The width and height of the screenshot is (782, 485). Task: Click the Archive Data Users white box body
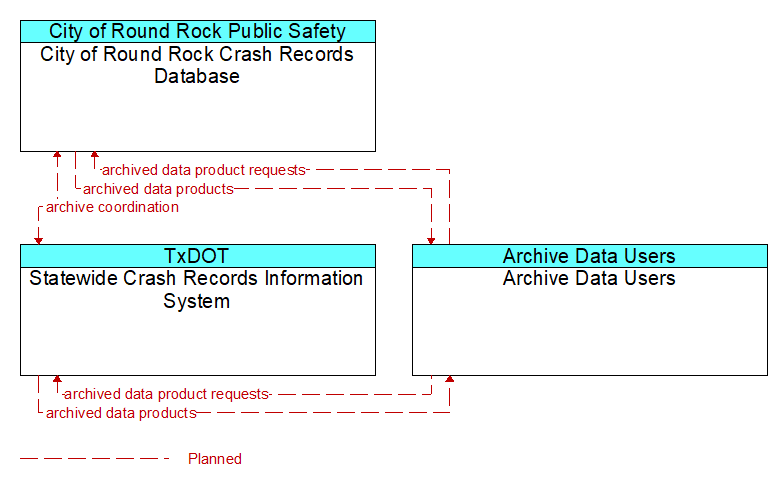tap(590, 321)
